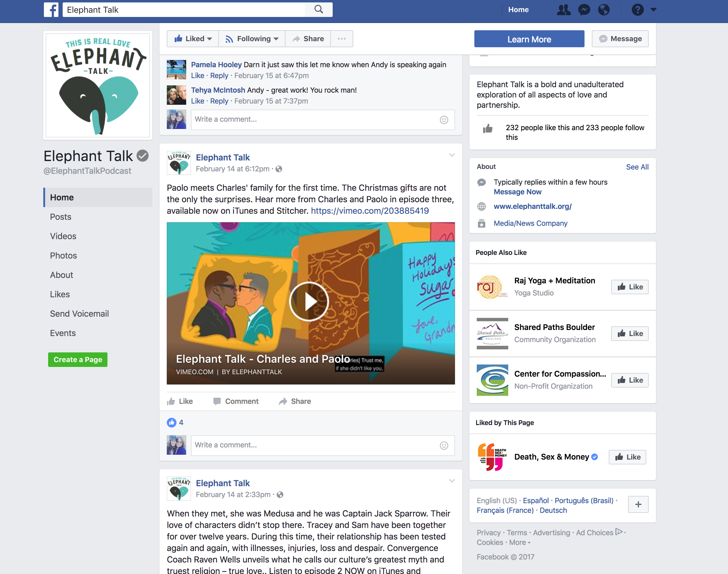This screenshot has height=574, width=728.
Task: Select Posts in the page sidebar
Action: point(61,217)
